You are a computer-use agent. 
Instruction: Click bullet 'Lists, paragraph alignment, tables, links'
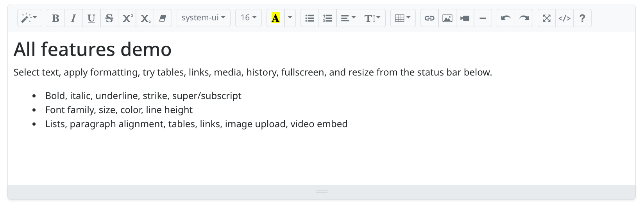(196, 124)
